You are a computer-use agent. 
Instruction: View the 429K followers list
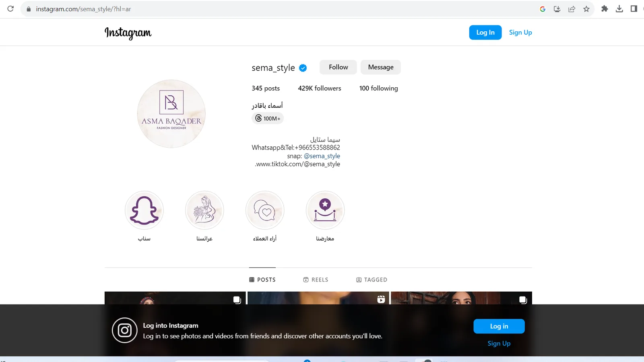(320, 88)
